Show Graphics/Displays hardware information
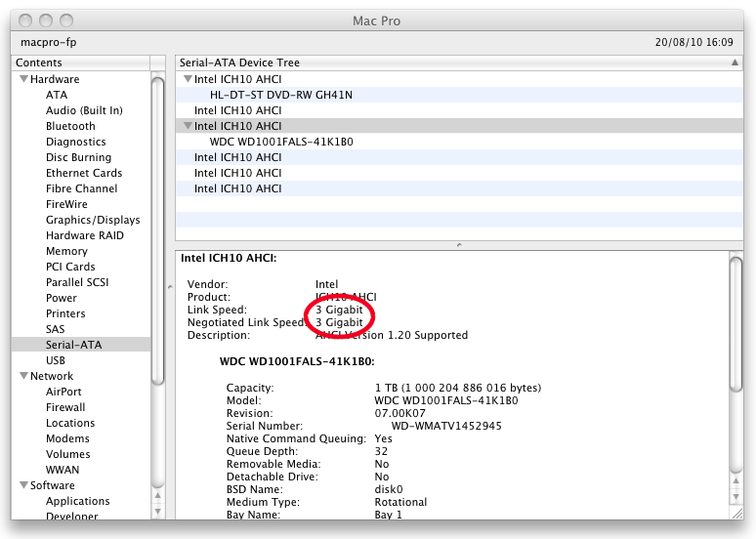756x539 pixels. [93, 220]
